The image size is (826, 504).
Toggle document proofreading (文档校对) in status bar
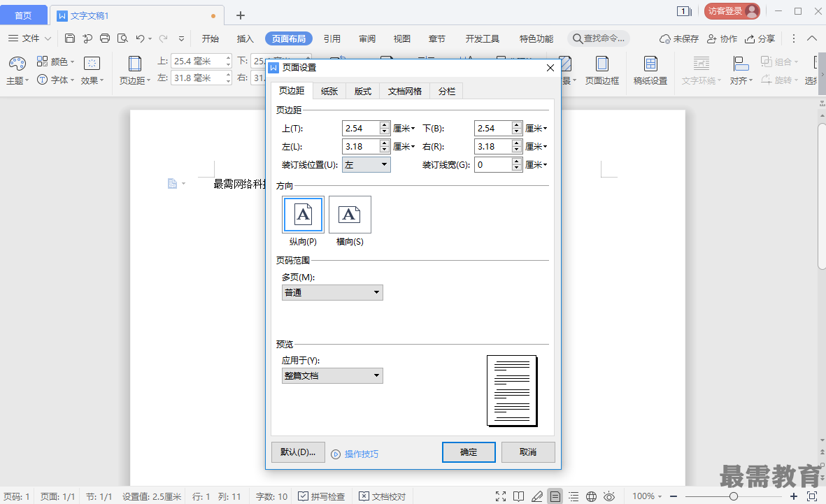(x=383, y=496)
